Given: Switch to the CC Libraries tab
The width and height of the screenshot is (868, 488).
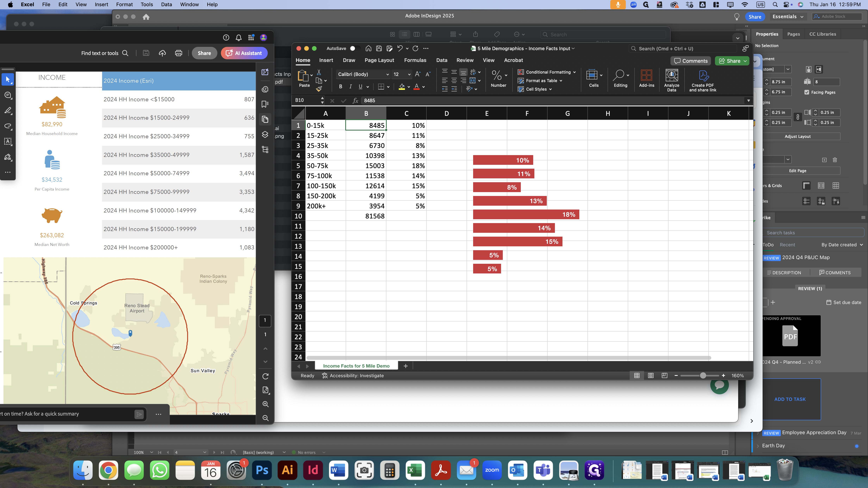Looking at the screenshot, I should click(822, 34).
